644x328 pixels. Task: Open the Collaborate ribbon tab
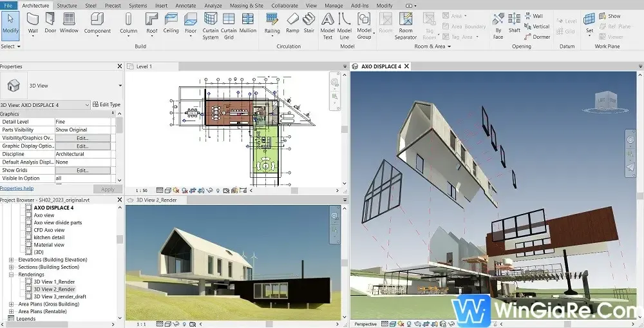pyautogui.click(x=285, y=5)
